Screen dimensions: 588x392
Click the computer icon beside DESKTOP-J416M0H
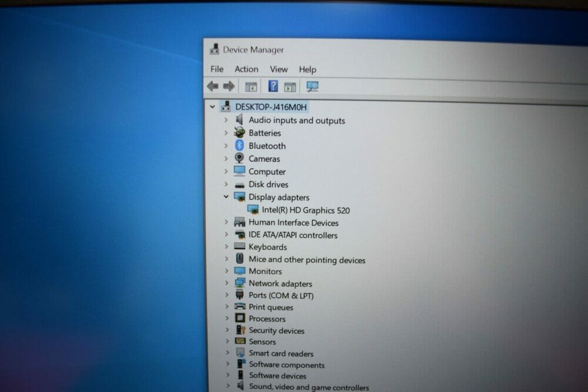[x=225, y=106]
